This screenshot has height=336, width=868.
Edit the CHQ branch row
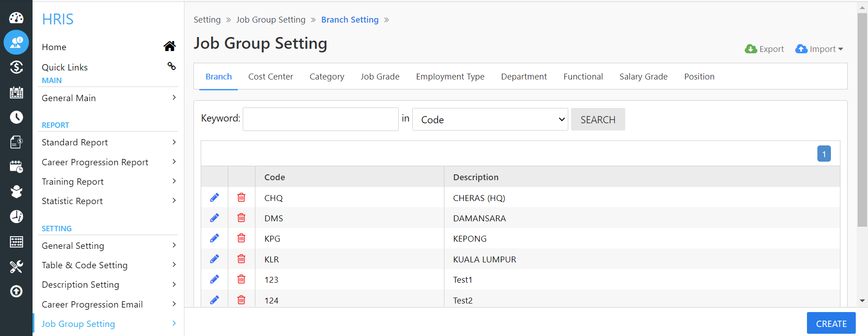coord(214,197)
